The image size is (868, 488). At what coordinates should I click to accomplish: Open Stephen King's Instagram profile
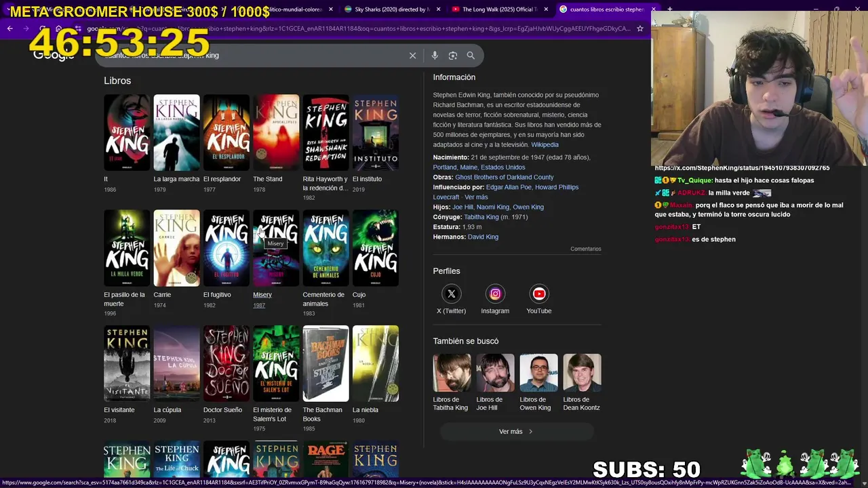[495, 300]
